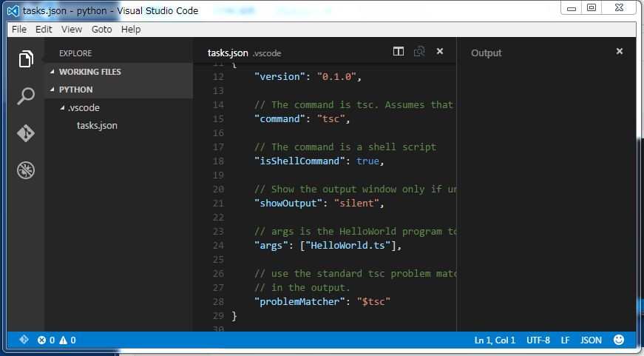
Task: Open the Git source control view
Action: [25, 133]
